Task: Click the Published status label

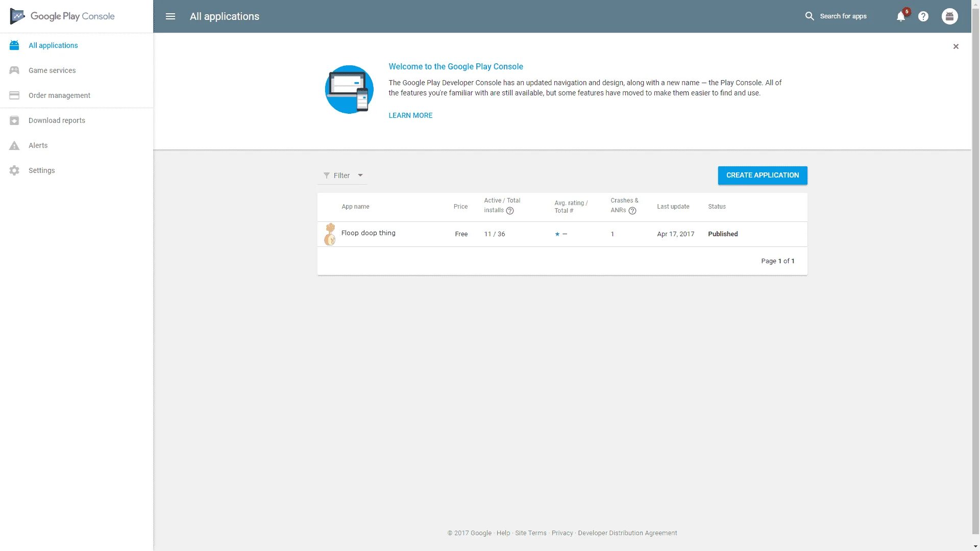Action: 723,234
